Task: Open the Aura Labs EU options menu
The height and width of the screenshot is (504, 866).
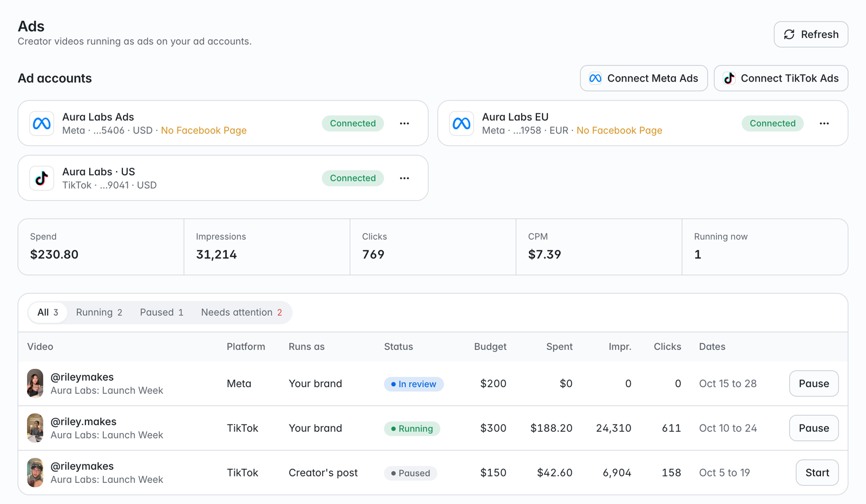Action: click(824, 123)
